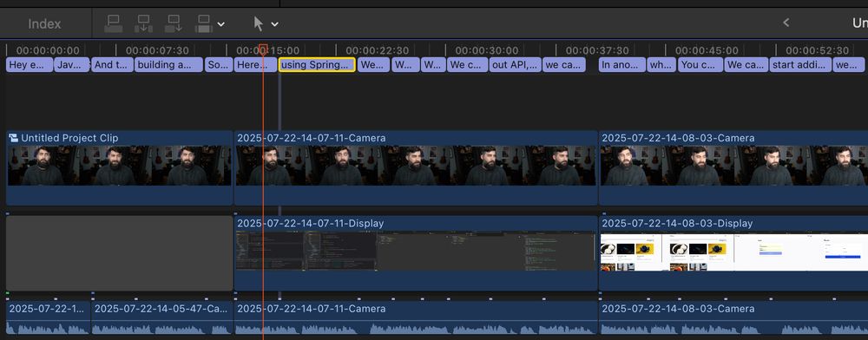Click the Append clip to storyline icon
The image size is (868, 340).
click(174, 23)
